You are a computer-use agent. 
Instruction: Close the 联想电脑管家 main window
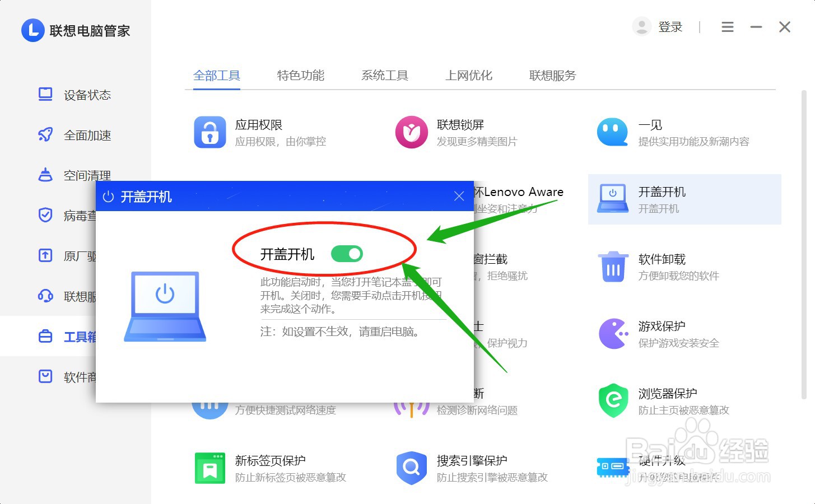785,27
